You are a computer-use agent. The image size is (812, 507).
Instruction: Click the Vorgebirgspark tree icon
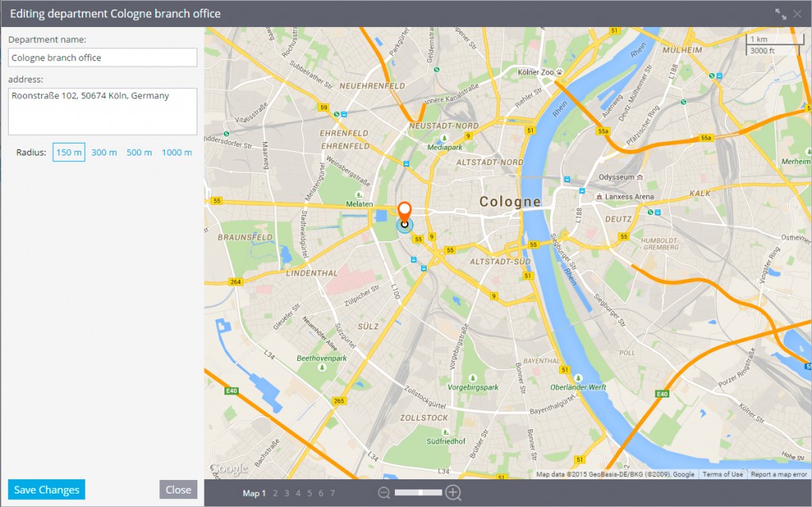[x=473, y=378]
